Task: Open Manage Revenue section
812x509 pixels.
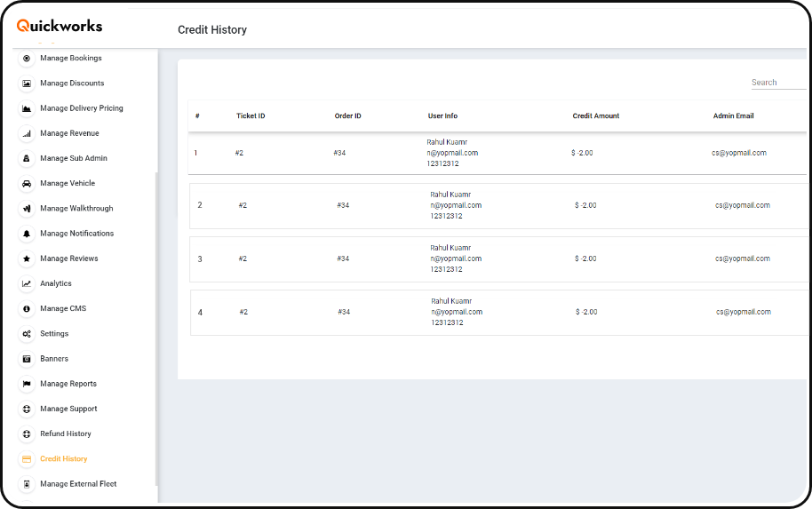Action: pos(69,133)
